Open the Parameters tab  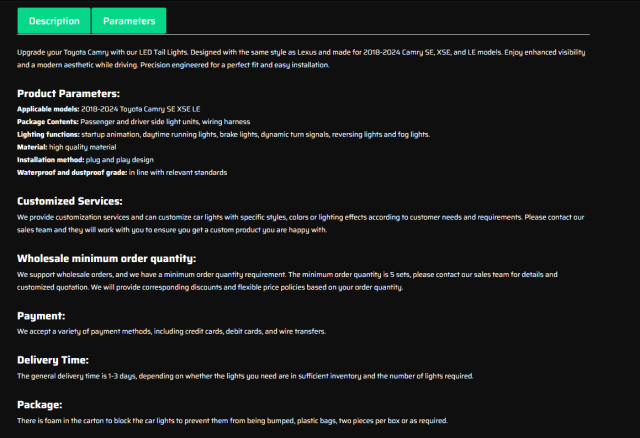pyautogui.click(x=129, y=20)
